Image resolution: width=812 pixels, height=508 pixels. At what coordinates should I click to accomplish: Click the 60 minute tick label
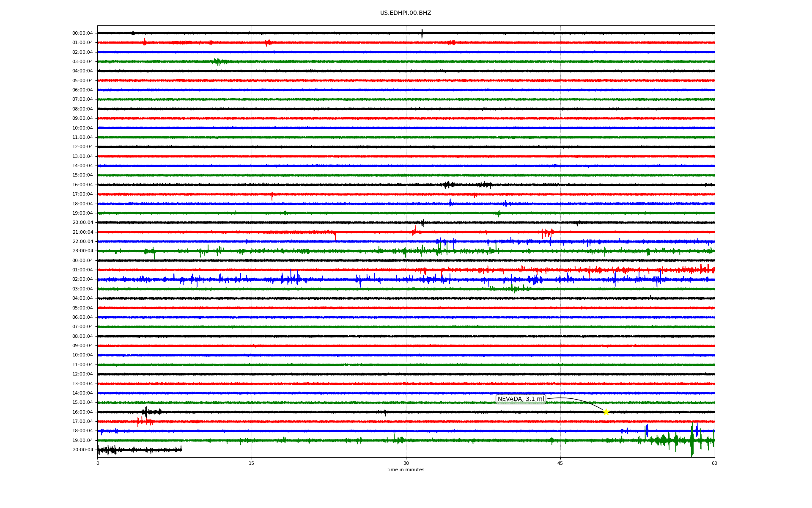point(714,463)
